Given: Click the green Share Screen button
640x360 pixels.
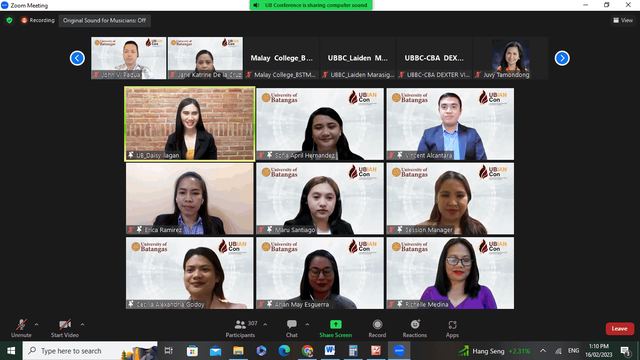Looking at the screenshot, I should pos(336,328).
